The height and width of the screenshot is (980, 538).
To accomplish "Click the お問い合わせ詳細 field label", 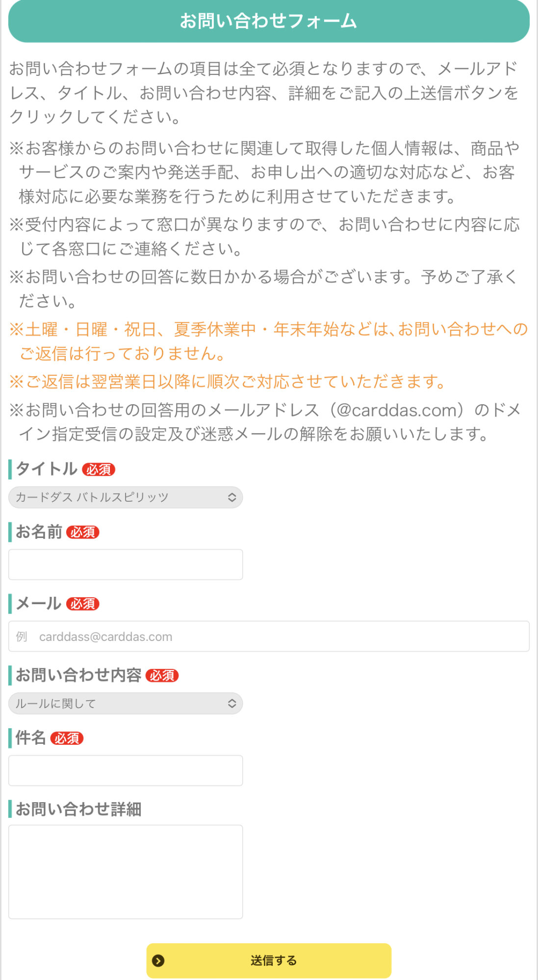I will tap(78, 809).
